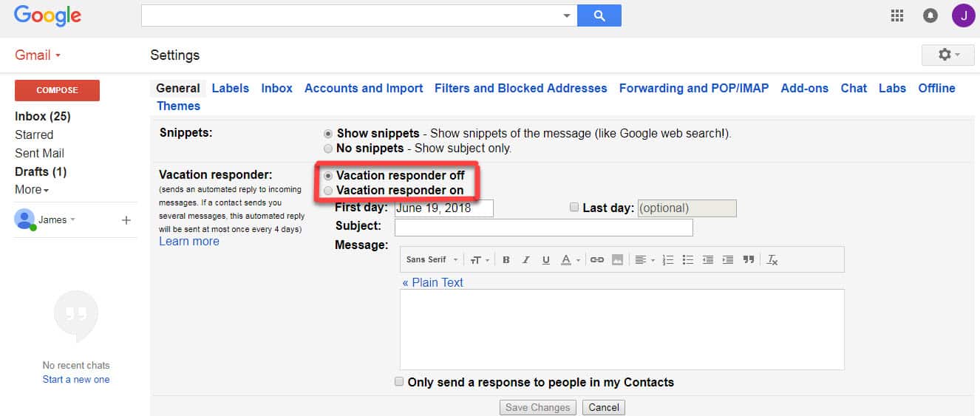Add a new chat contact plus

tap(126, 220)
